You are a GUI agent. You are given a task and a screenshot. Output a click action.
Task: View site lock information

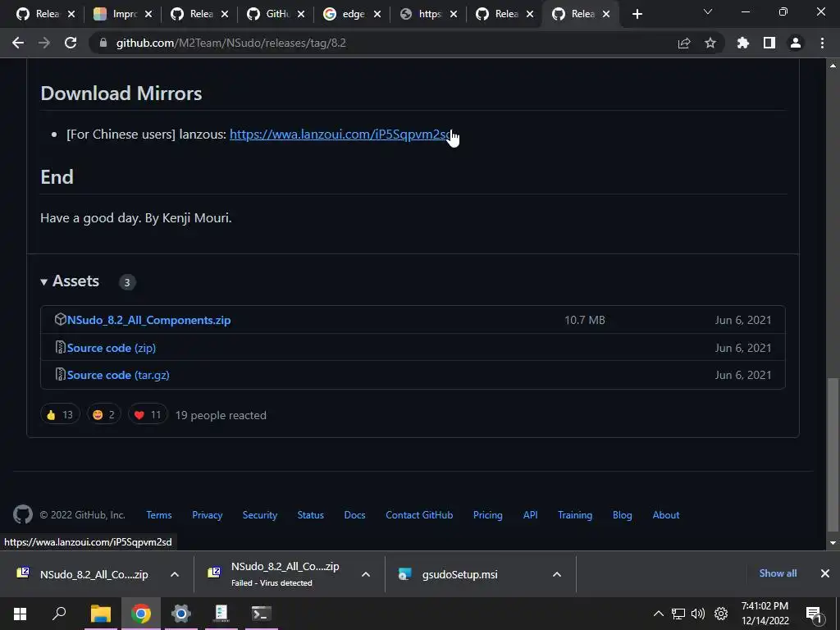[x=103, y=43]
